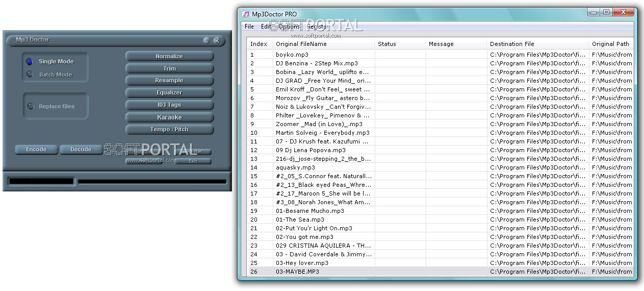This screenshot has height=291, width=644.
Task: Select 02-You got me.mp3
Action: coord(440,237)
